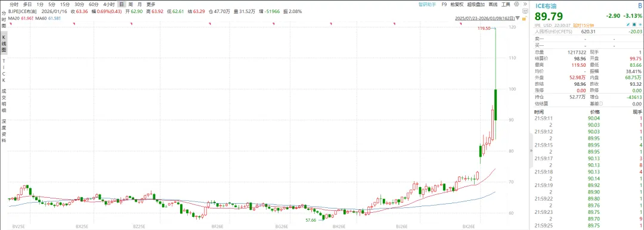Viewport: 644px width, 230px height.
Task: Click the orange lock icon beside date range
Action: (x=525, y=18)
